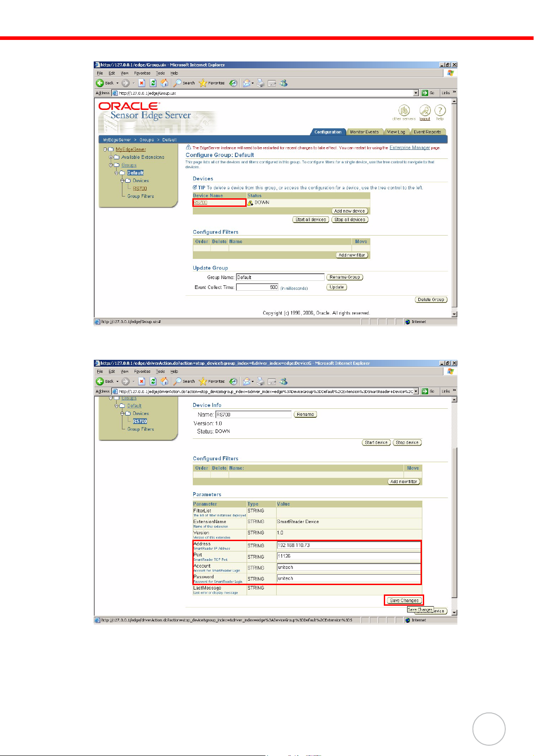Collapse the MyEdgeServer tree node
This screenshot has height=756, width=534.
click(105, 149)
